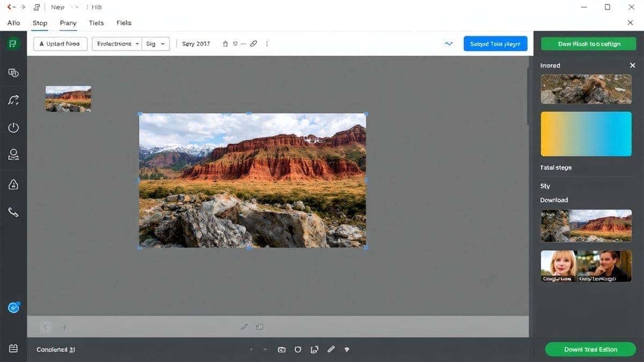This screenshot has height=362, width=644.
Task: Open the phone icon in left sidebar
Action: [13, 212]
